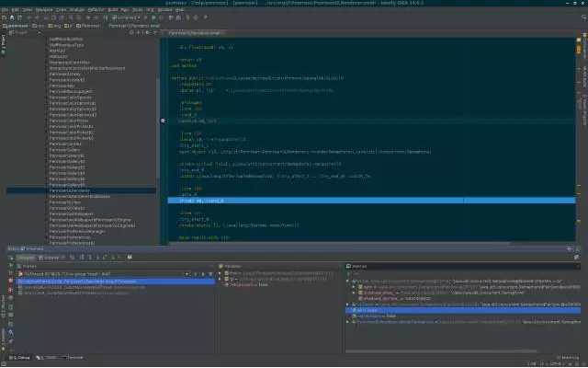588x368 pixels.
Task: Click the Redo icon in main toolbar
Action: [x=38, y=17]
